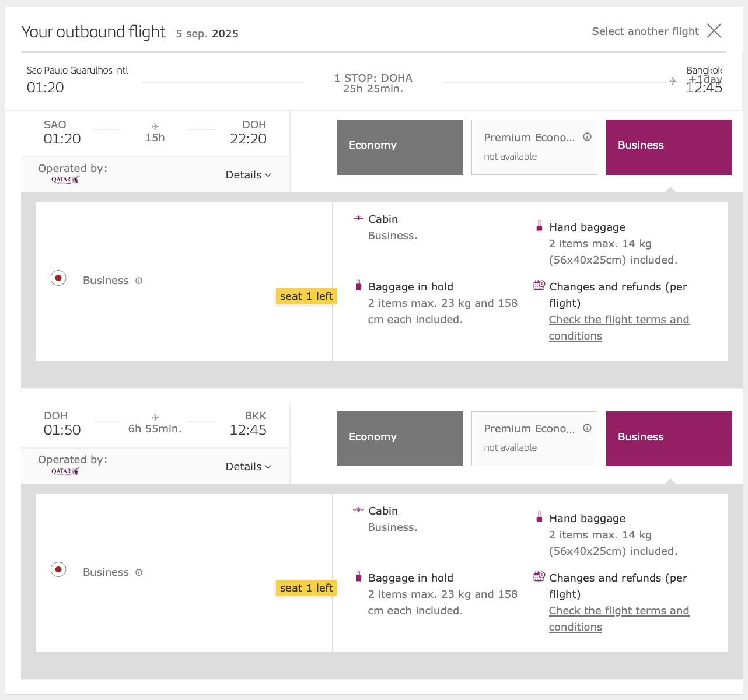Click '25h 25min.' total duration text
This screenshot has height=700, width=748.
tap(373, 89)
